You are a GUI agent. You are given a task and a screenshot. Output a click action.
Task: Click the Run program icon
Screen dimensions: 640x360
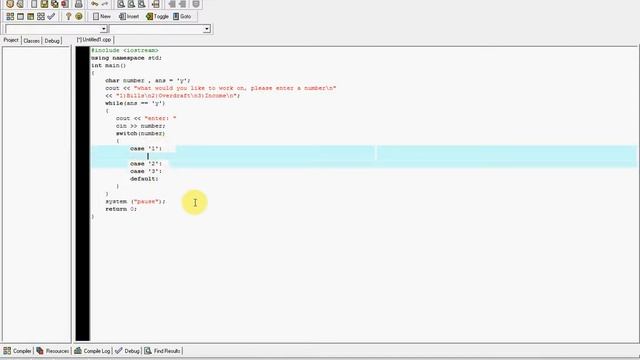[x=20, y=16]
